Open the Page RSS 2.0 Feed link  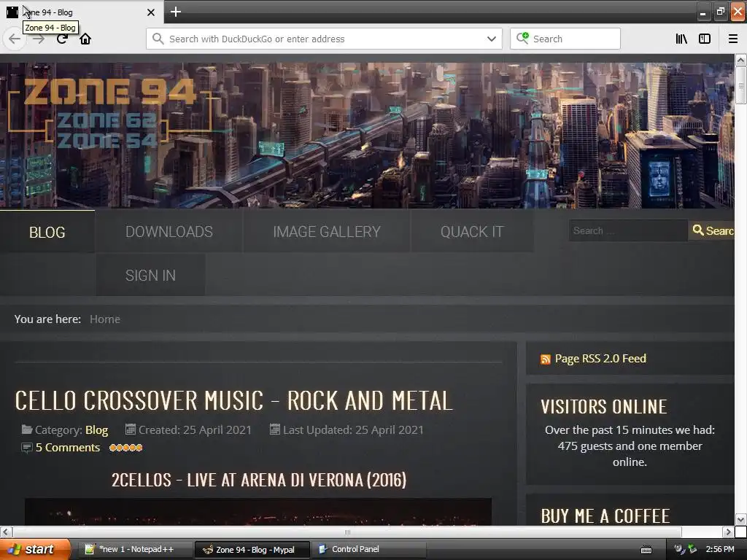[x=600, y=359]
